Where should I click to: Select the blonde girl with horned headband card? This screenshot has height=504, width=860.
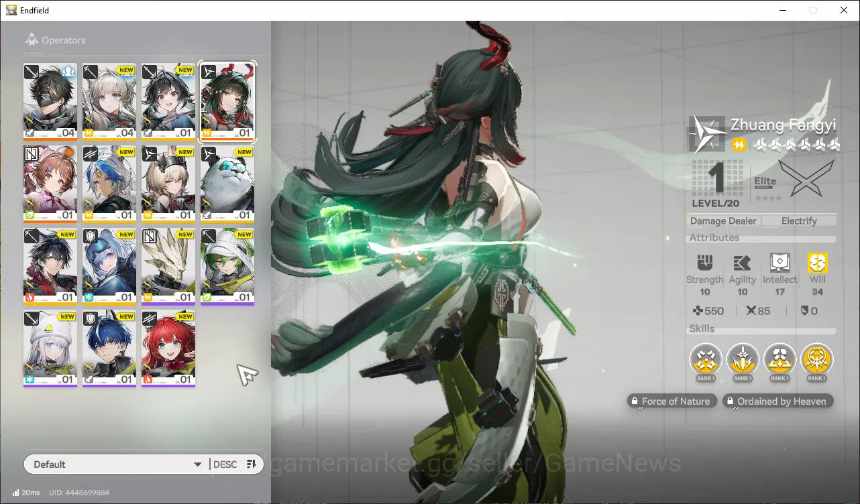[x=168, y=184]
